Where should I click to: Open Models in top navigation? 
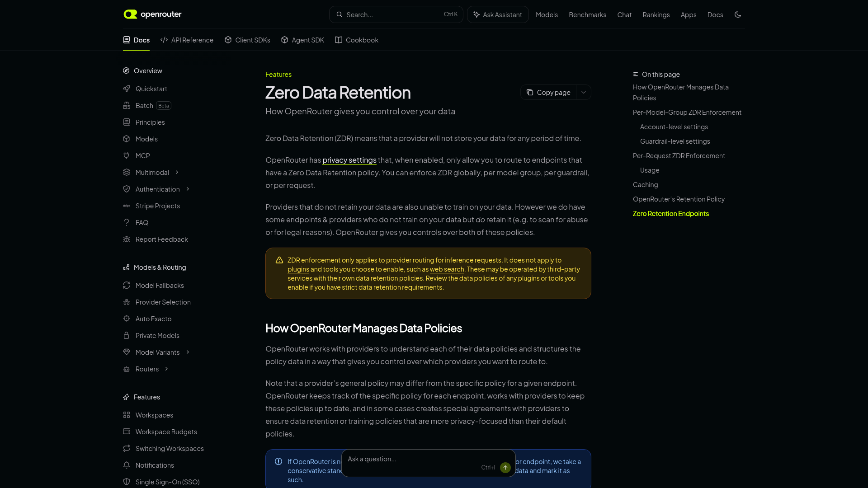click(547, 14)
